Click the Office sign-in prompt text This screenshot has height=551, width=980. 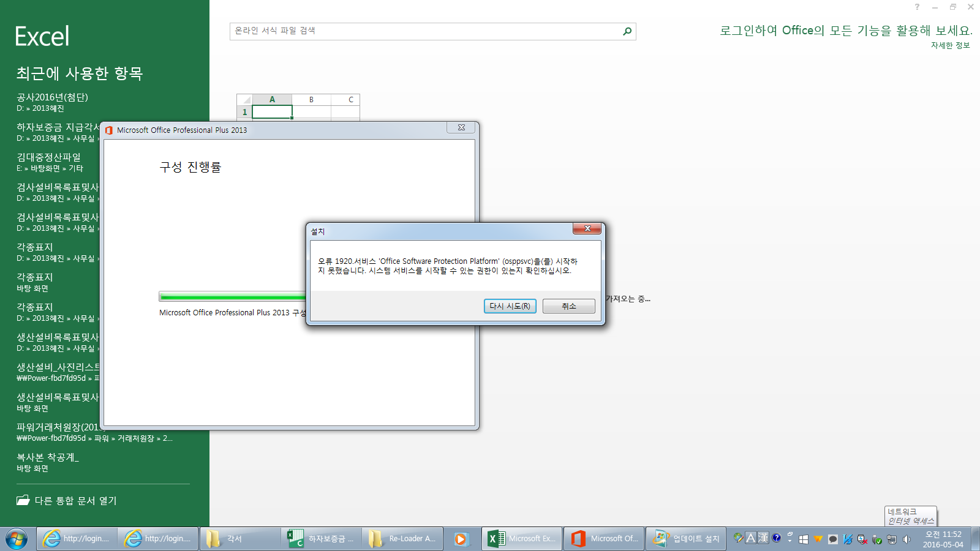[x=846, y=31]
